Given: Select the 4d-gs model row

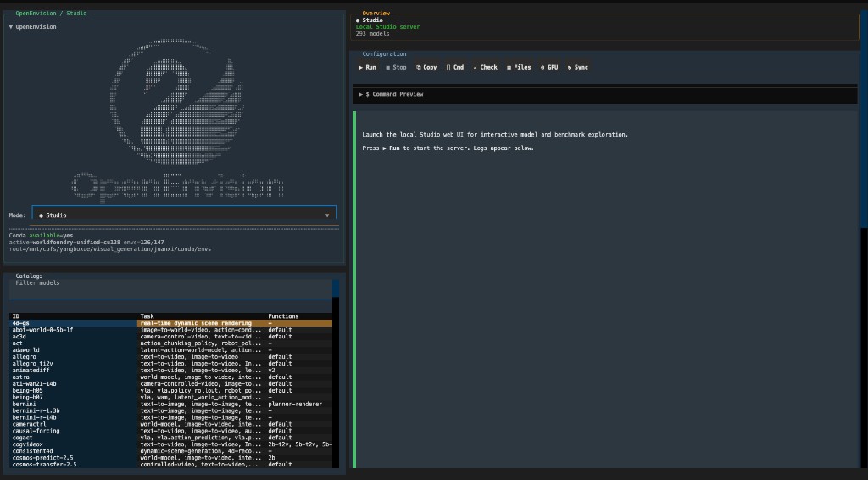Looking at the screenshot, I should click(171, 323).
